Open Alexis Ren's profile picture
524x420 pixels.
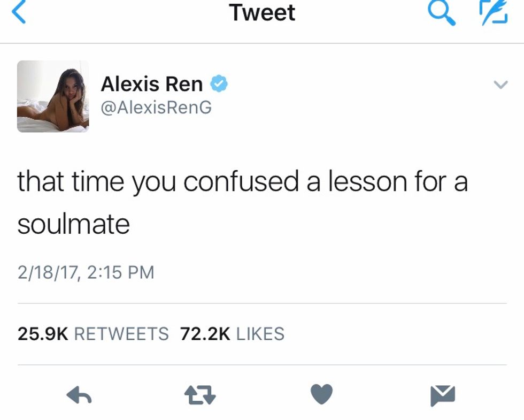tap(53, 96)
